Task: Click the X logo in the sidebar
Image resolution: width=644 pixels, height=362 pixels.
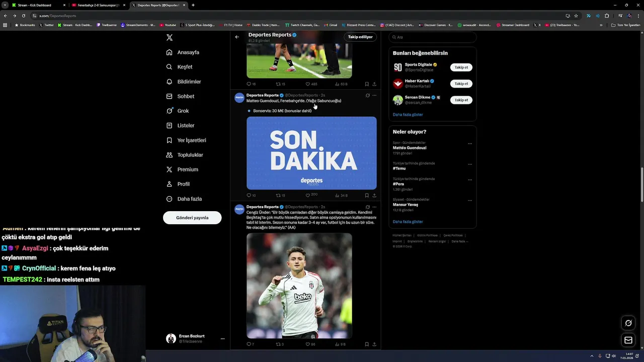Action: tap(170, 38)
